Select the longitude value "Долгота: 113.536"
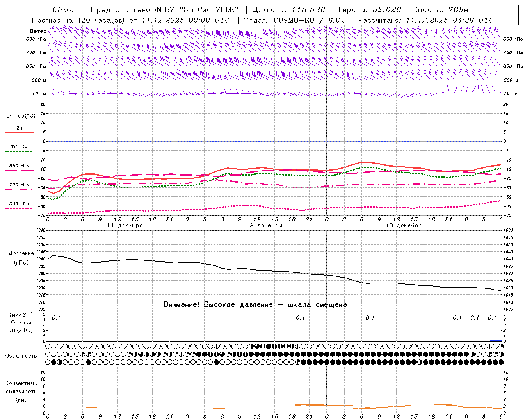 [x=289, y=10]
